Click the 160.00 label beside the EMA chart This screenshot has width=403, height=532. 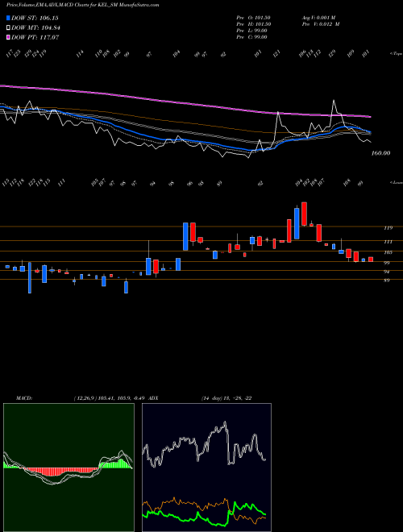pos(380,153)
